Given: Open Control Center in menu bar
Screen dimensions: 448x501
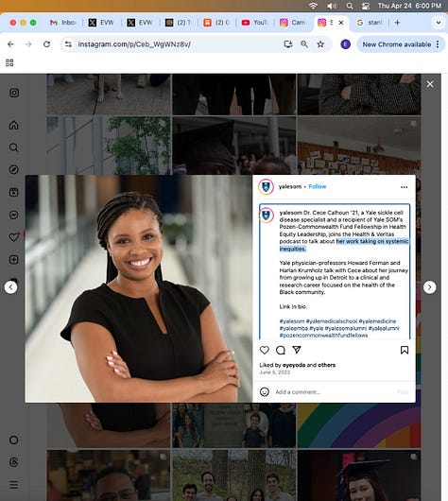Looking at the screenshot, I should (365, 6).
